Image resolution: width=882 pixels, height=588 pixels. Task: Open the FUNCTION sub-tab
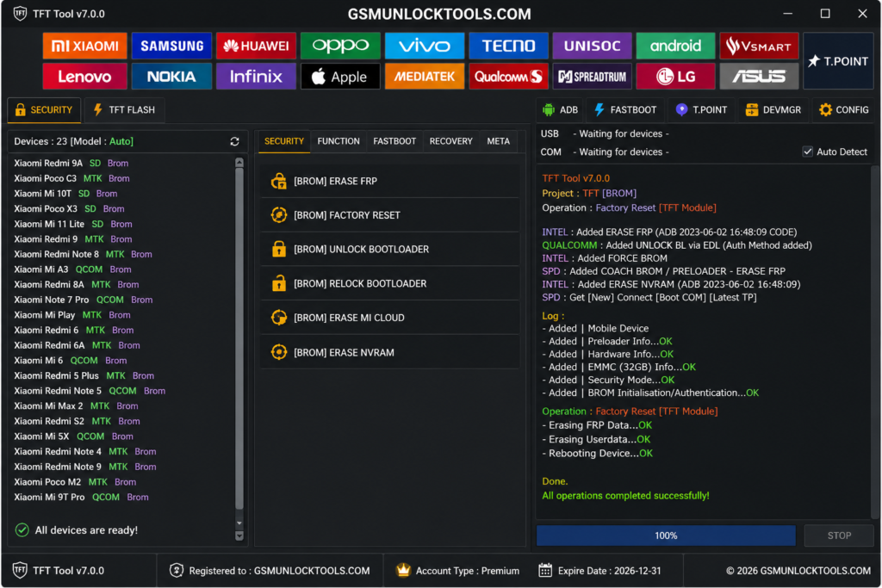coord(338,142)
